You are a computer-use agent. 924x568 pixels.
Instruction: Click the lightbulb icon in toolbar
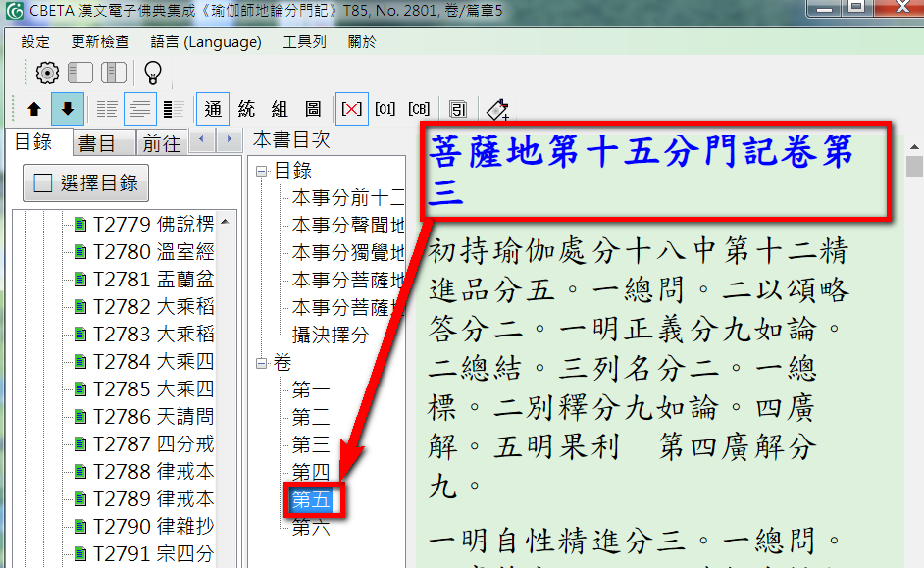(x=153, y=73)
